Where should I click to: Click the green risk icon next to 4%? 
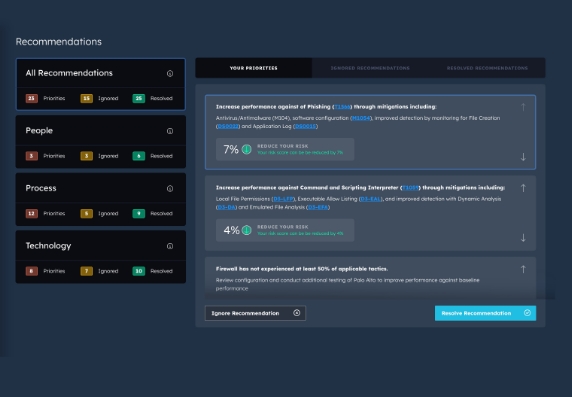(x=247, y=230)
